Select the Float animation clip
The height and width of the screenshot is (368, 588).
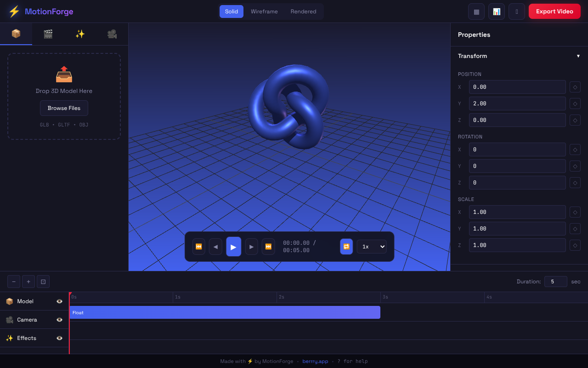[225, 312]
